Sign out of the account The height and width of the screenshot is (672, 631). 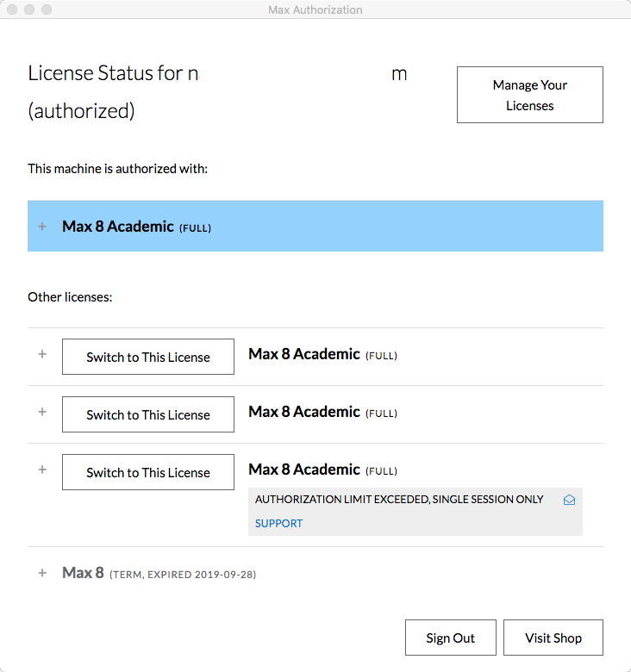click(x=450, y=638)
